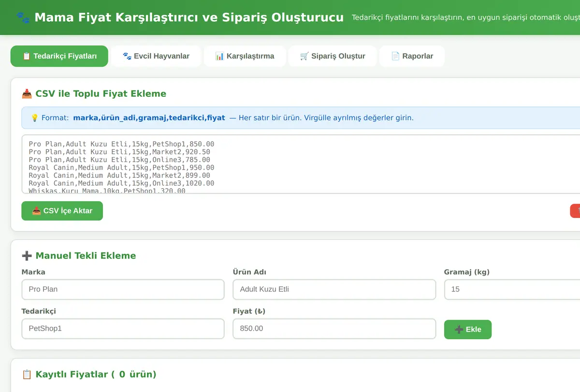Click the "Tedarikçi" field label
This screenshot has width=580, height=392.
[39, 311]
